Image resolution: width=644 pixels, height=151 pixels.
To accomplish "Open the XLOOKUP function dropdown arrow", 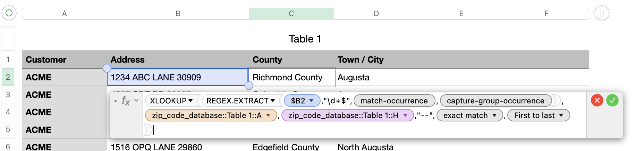I will coord(190,101).
